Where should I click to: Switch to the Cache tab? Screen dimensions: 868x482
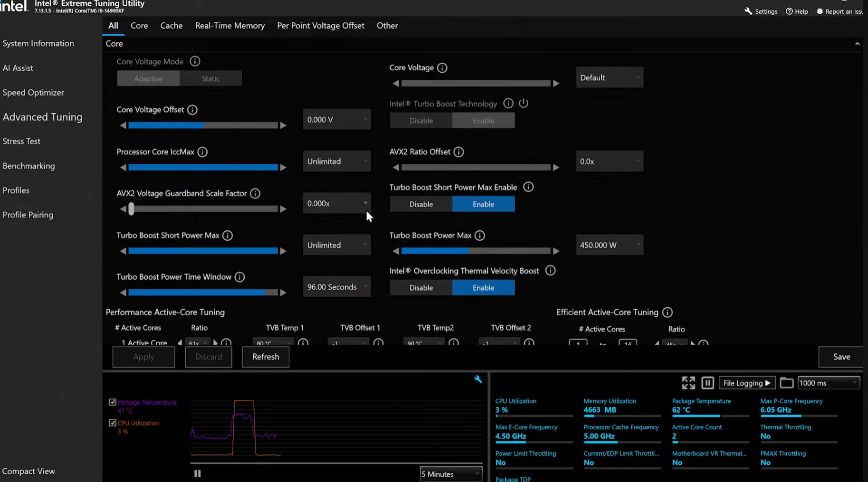coord(172,26)
